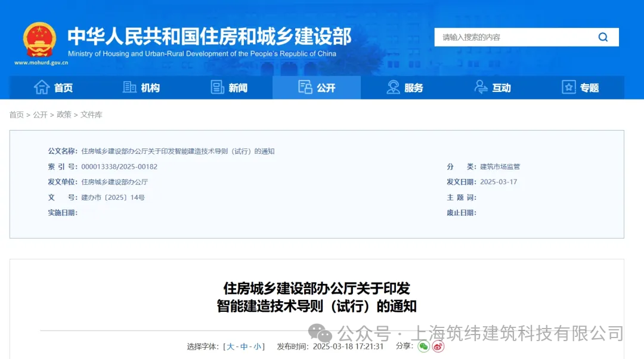Click the search magnifier icon

[x=603, y=38]
